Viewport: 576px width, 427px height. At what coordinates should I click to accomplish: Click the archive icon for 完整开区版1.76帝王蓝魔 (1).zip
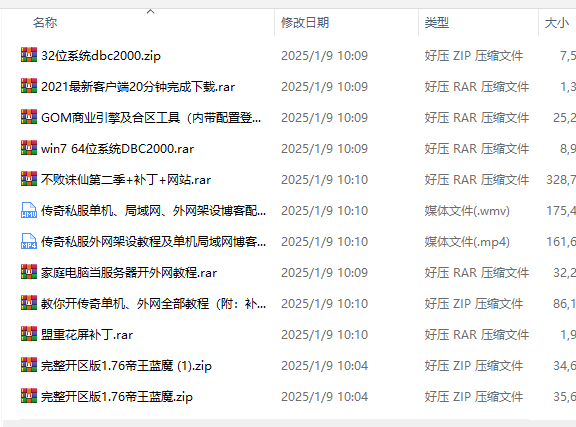click(x=29, y=365)
